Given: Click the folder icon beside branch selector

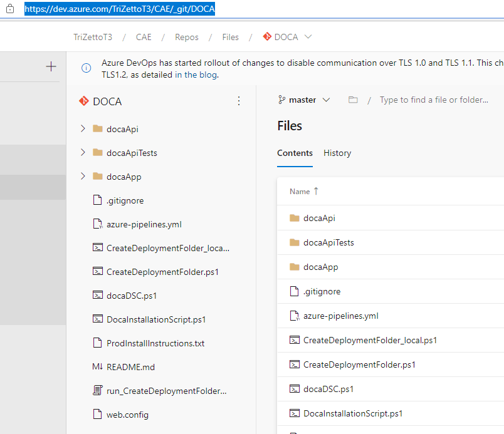Looking at the screenshot, I should 353,100.
